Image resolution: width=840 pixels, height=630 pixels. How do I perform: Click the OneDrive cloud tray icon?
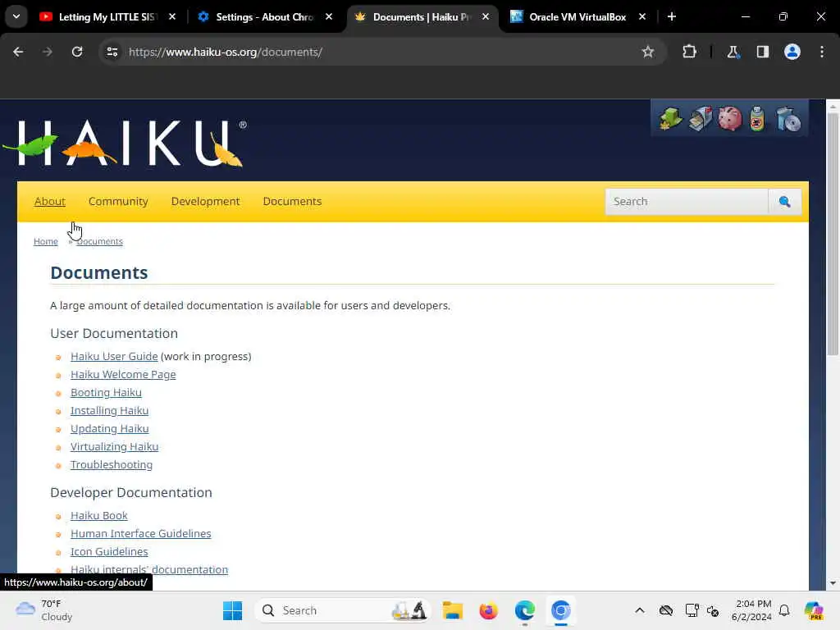click(666, 610)
